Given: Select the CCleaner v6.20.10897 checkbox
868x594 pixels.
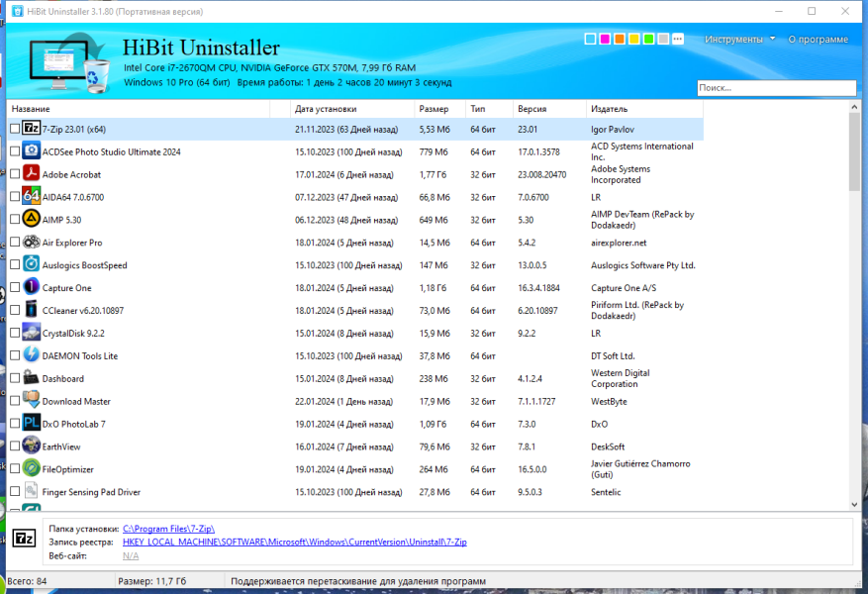Looking at the screenshot, I should [x=15, y=310].
